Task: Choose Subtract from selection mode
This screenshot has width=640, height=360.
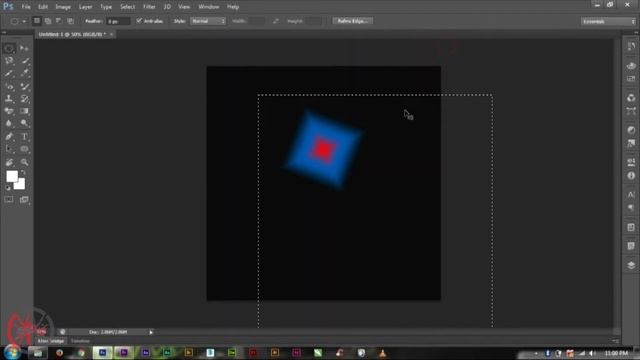Action: [x=59, y=20]
